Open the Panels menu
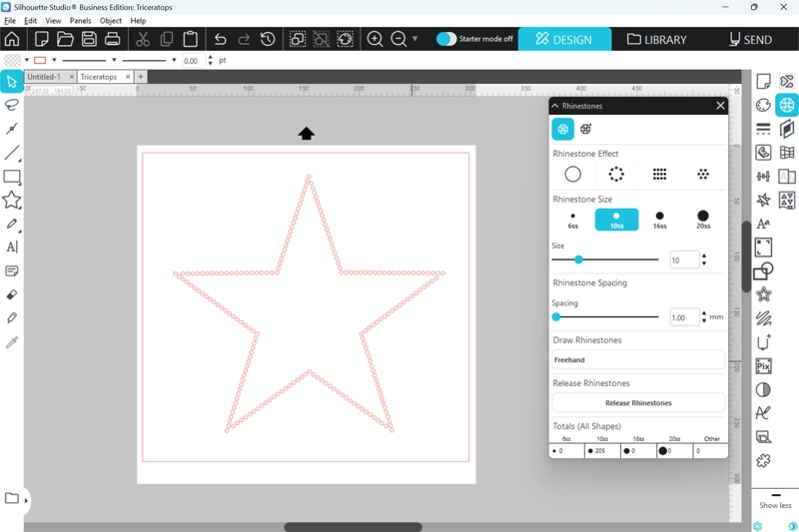This screenshot has height=532, width=799. (80, 20)
